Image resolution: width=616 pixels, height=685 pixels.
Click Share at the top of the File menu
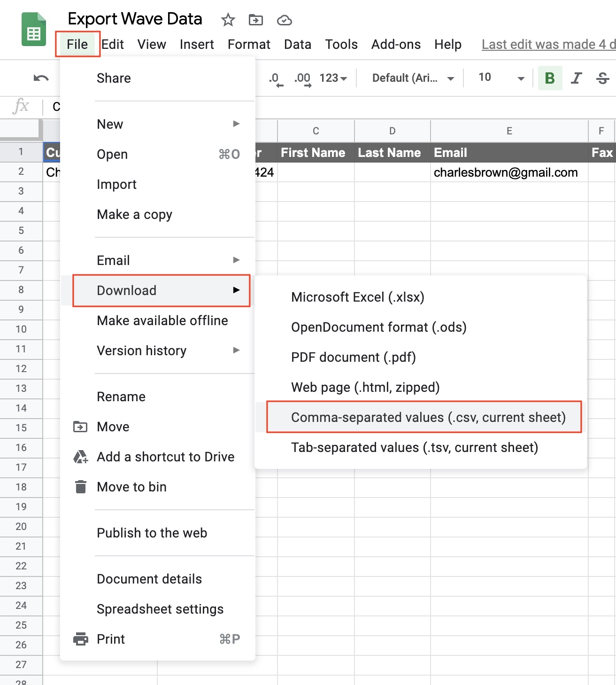click(113, 78)
